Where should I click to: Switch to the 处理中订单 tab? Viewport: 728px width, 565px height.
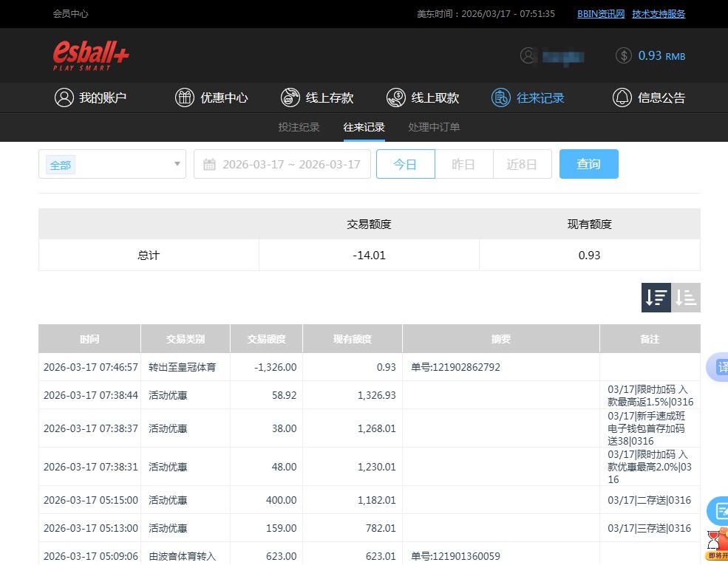point(434,127)
